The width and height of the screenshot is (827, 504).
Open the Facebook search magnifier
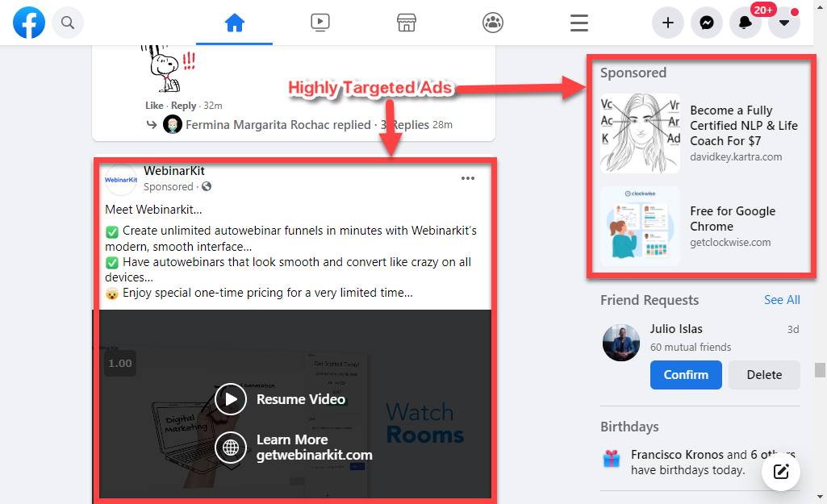click(x=68, y=23)
